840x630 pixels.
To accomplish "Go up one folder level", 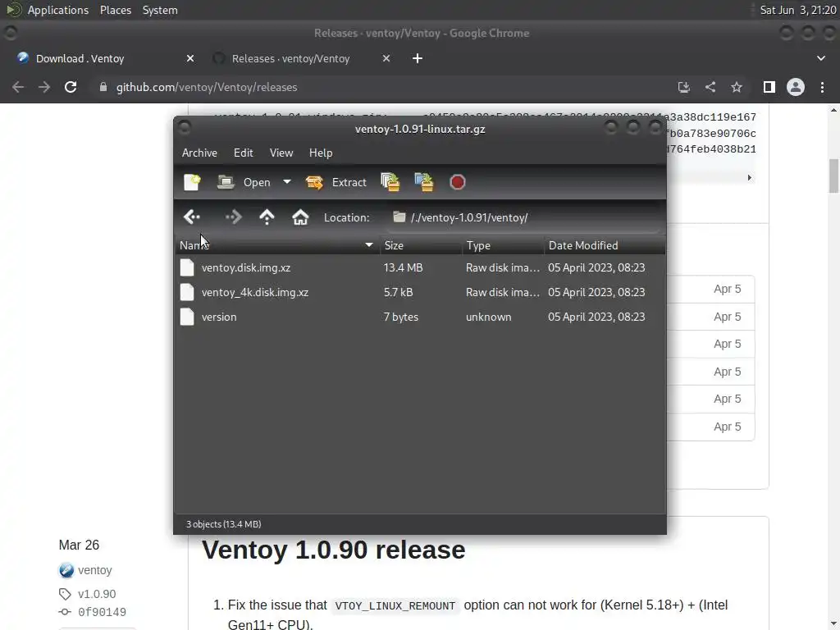I will coord(267,217).
